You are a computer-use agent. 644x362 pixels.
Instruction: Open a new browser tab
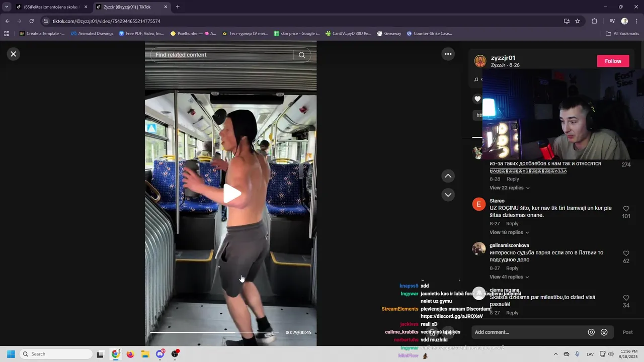178,7
